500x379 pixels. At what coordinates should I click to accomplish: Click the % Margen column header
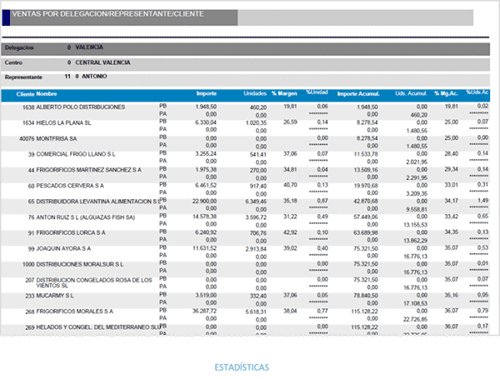tap(284, 94)
